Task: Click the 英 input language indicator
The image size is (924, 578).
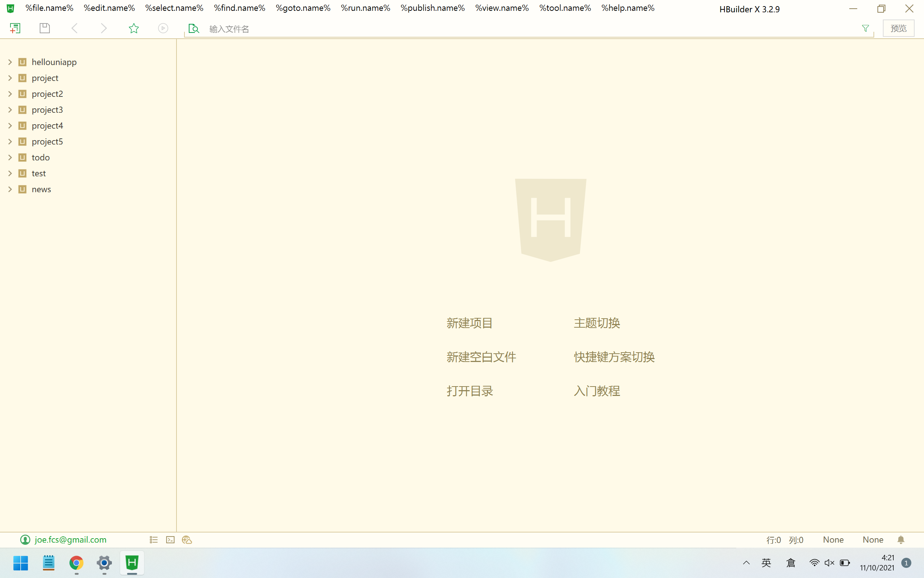Action: 766,563
